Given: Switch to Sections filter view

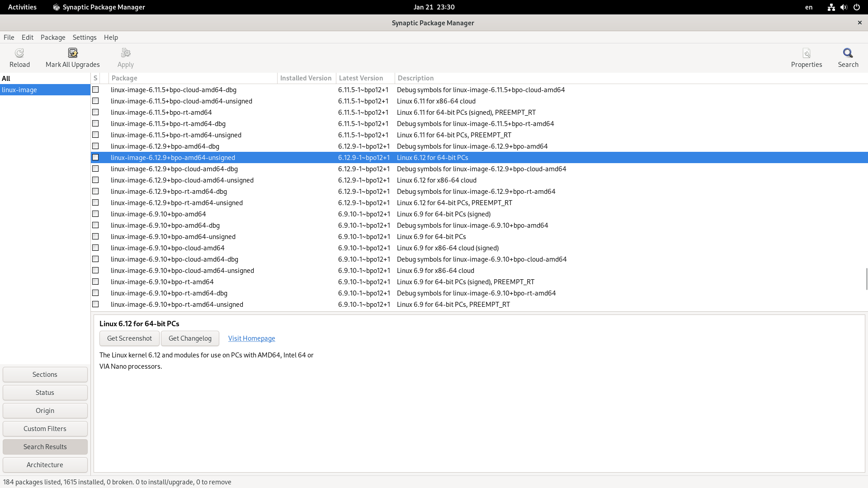Looking at the screenshot, I should (x=45, y=375).
